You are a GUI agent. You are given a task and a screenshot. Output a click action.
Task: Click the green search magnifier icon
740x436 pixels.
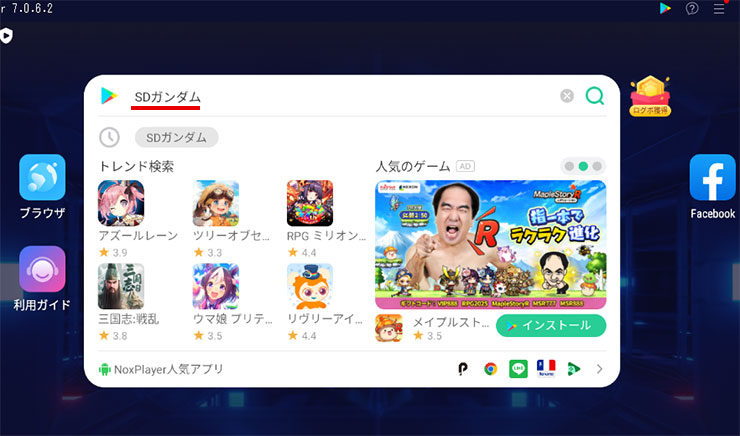[x=595, y=96]
